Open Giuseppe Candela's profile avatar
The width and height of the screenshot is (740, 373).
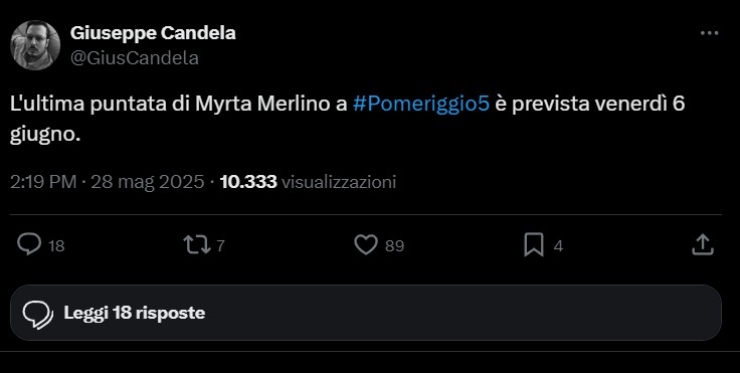click(35, 45)
